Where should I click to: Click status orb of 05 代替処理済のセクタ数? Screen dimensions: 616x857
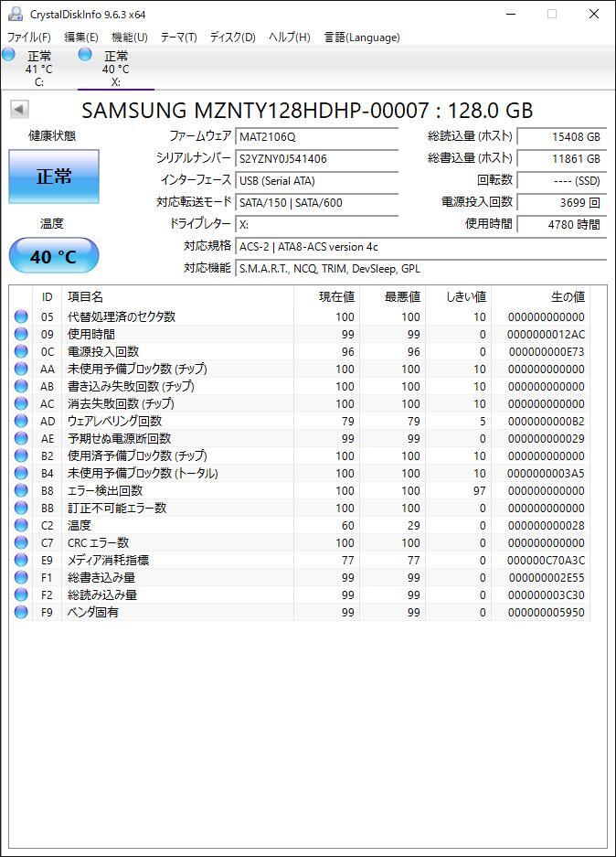[21, 316]
